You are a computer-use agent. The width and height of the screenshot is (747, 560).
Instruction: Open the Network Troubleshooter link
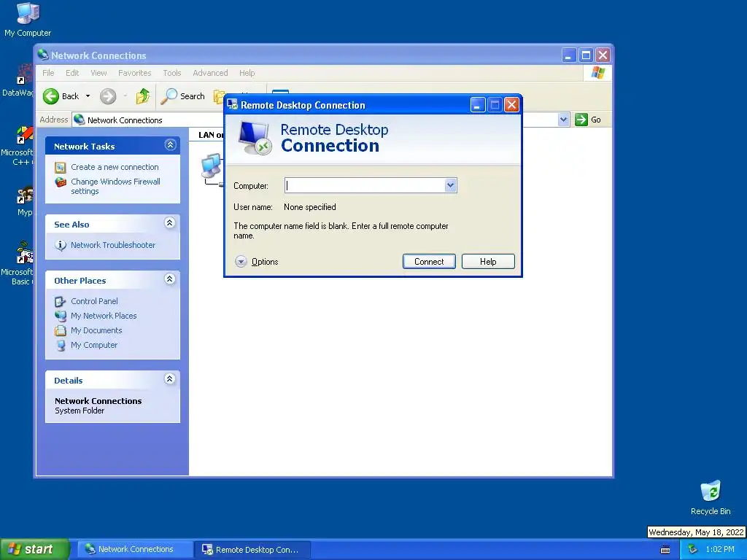[x=113, y=245]
